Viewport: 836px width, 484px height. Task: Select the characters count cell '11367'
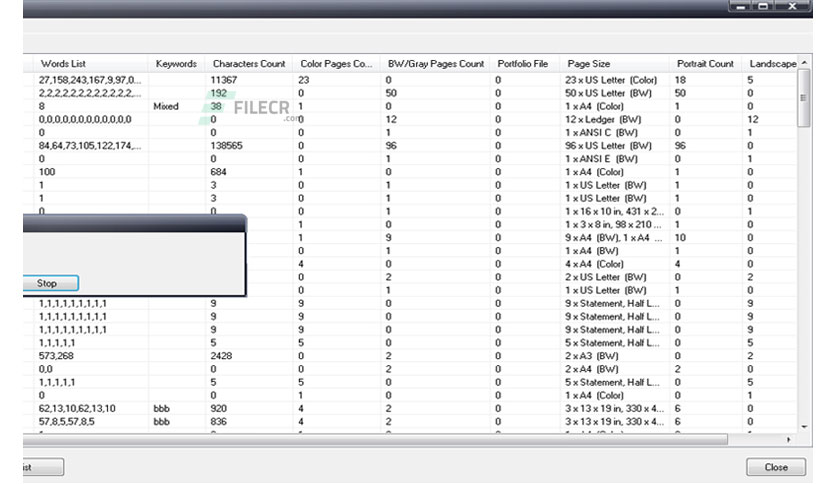[223, 80]
